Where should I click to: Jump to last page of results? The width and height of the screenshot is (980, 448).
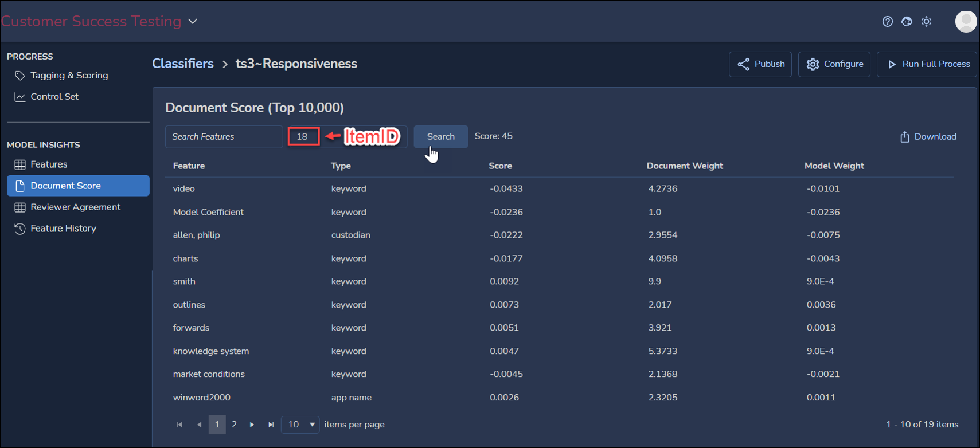click(x=271, y=425)
